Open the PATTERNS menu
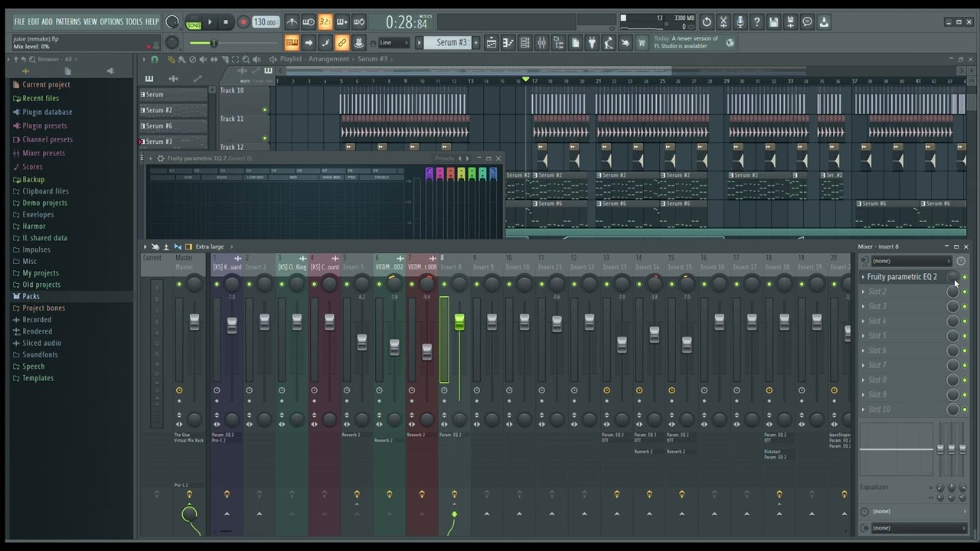 68,21
